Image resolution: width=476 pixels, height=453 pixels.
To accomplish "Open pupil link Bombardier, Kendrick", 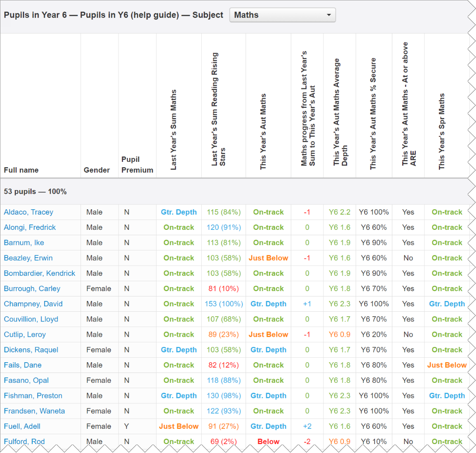I will pos(39,273).
